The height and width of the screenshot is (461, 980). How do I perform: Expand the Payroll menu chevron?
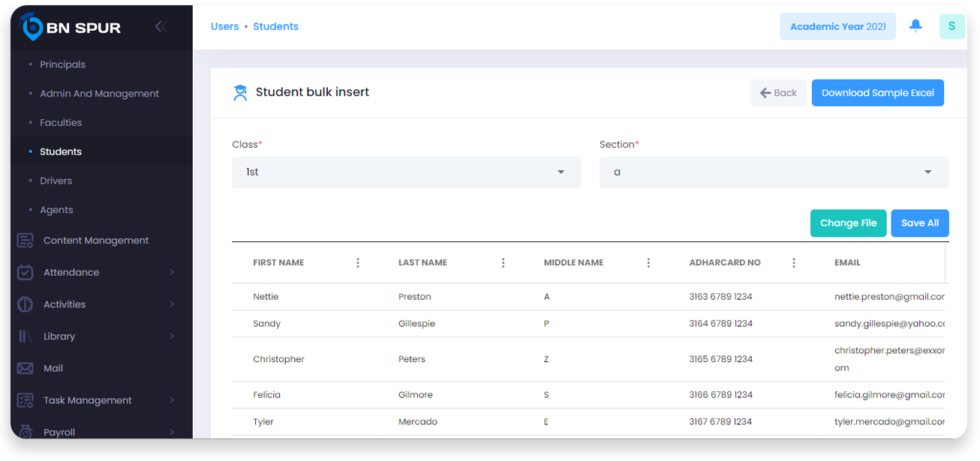(172, 432)
